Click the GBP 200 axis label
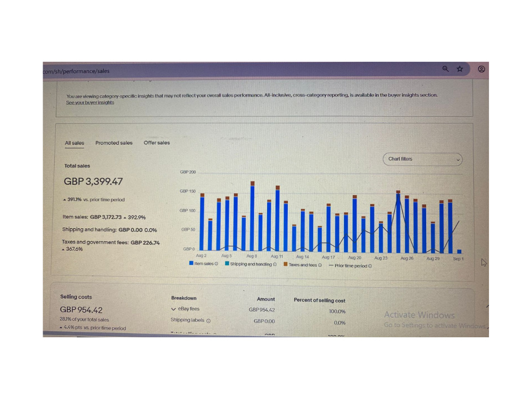Screen dimensions: 532x399 pyautogui.click(x=188, y=172)
